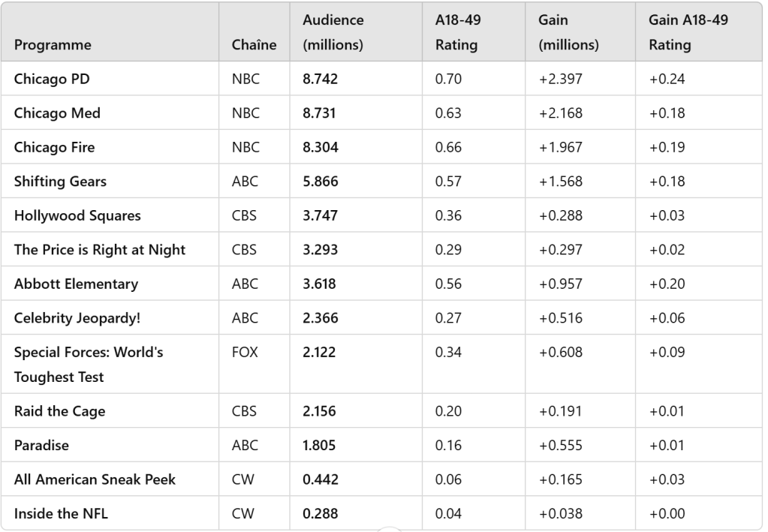Click the Hollywood Squares programme name

(77, 216)
